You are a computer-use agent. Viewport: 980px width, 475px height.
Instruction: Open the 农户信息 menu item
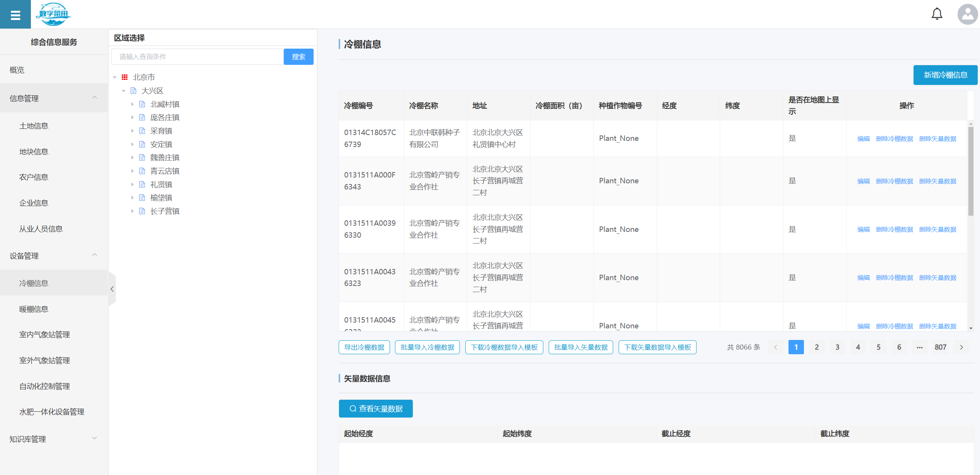[54, 177]
